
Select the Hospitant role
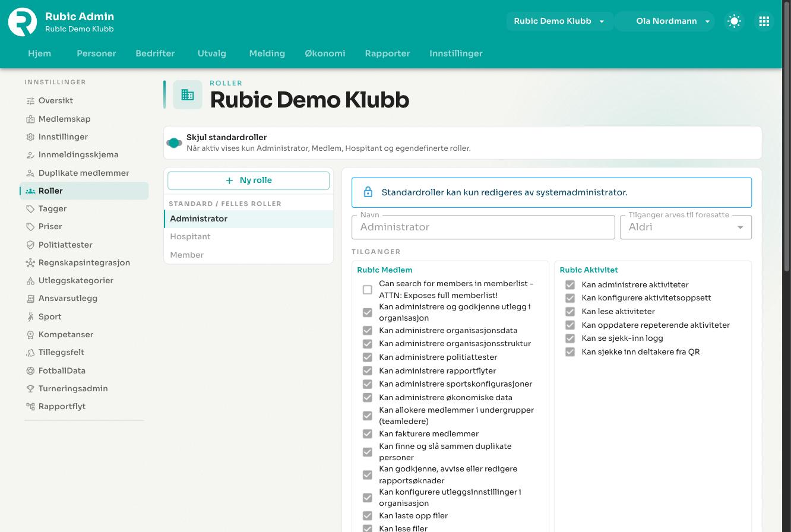[x=248, y=237]
